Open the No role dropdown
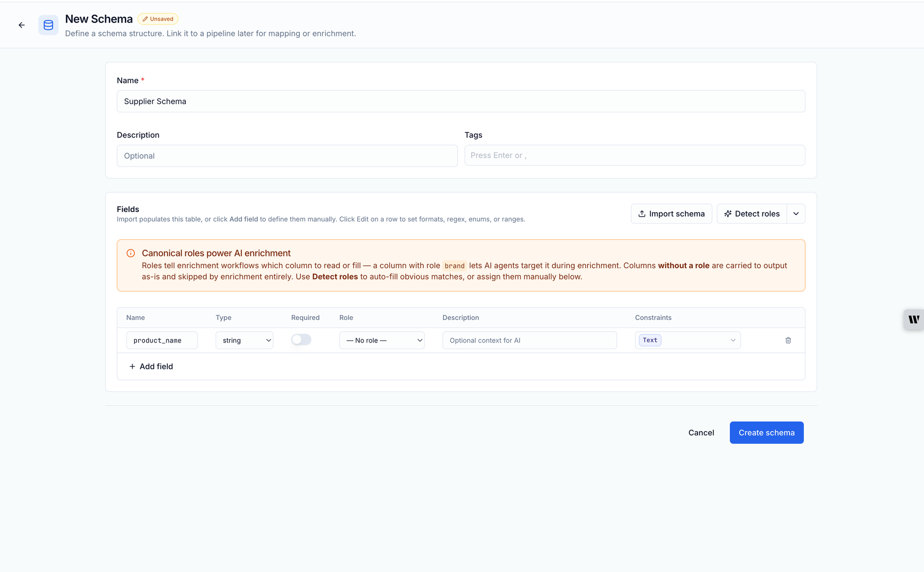 (382, 340)
